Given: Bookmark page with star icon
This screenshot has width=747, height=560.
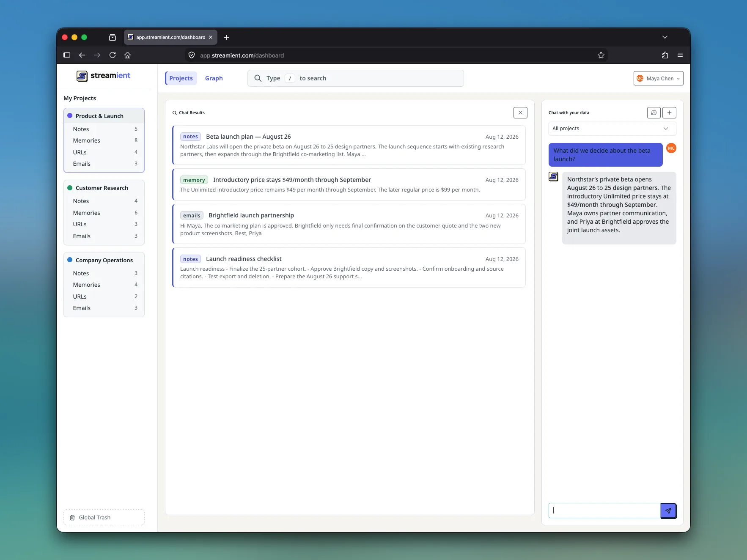Looking at the screenshot, I should pyautogui.click(x=601, y=55).
